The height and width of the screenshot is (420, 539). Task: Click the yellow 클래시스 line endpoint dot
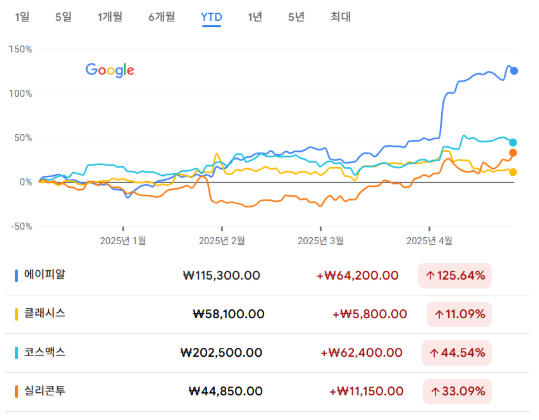point(513,172)
